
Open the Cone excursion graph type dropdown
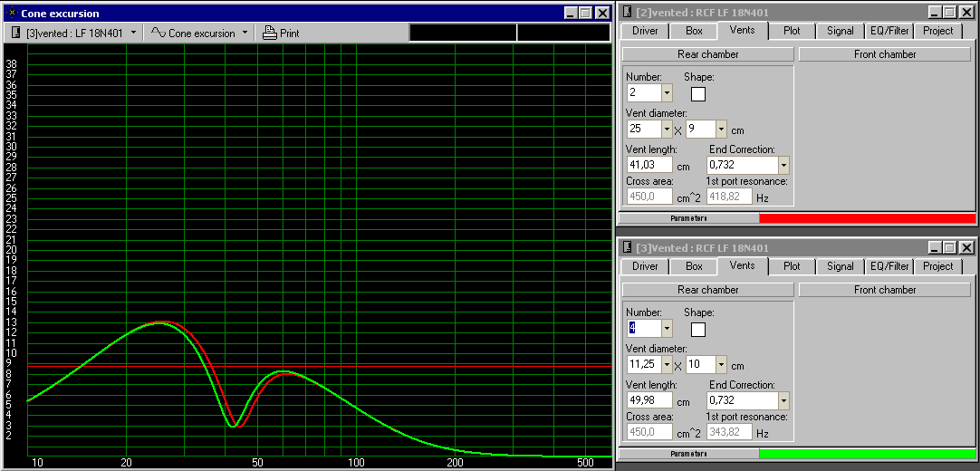coord(245,33)
